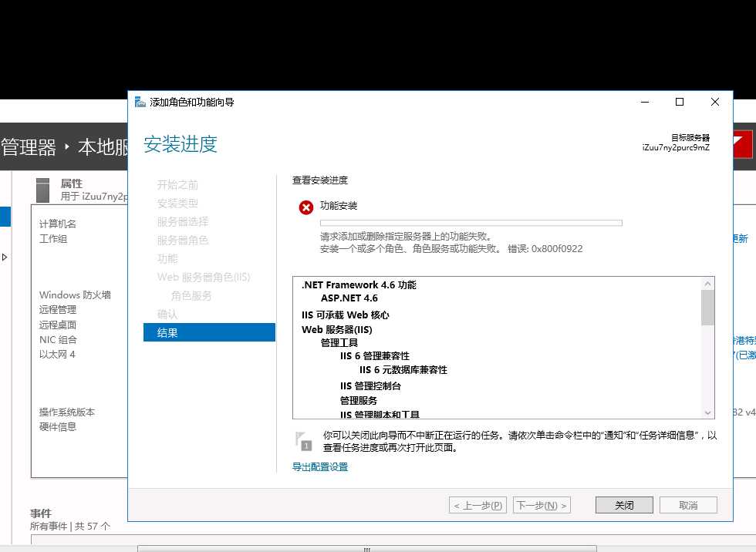Viewport: 756px width, 552px height.
Task: Click 远程桌面 in Server Manager properties
Action: [57, 325]
